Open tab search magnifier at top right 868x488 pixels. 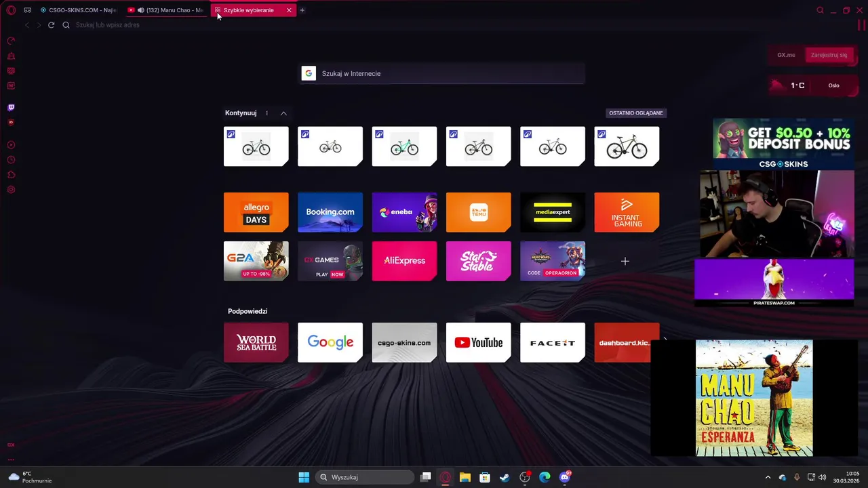[820, 10]
